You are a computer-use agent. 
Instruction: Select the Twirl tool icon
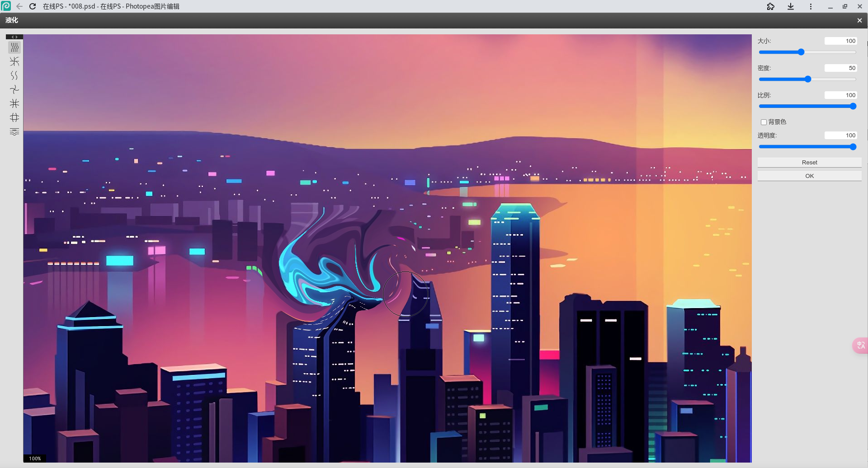pos(14,89)
